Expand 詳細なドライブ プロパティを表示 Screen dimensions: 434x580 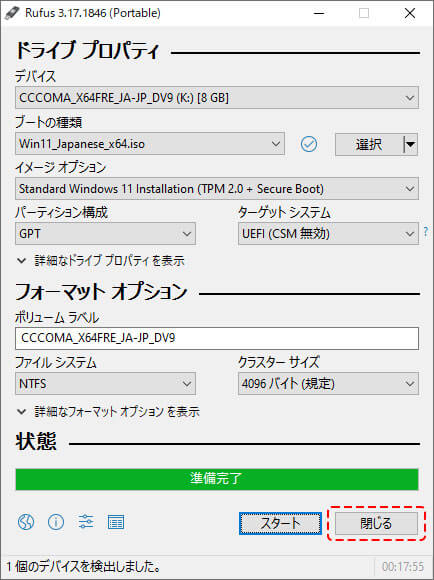[101, 261]
